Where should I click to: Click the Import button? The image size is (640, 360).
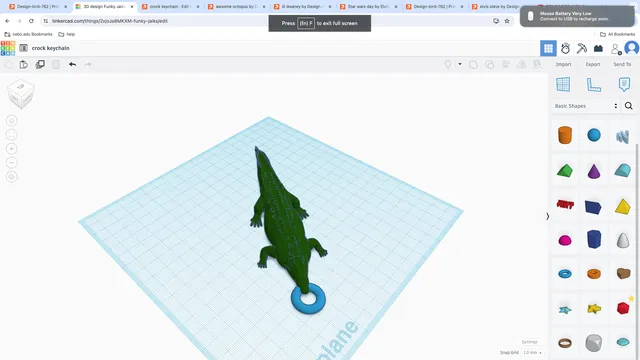click(563, 64)
